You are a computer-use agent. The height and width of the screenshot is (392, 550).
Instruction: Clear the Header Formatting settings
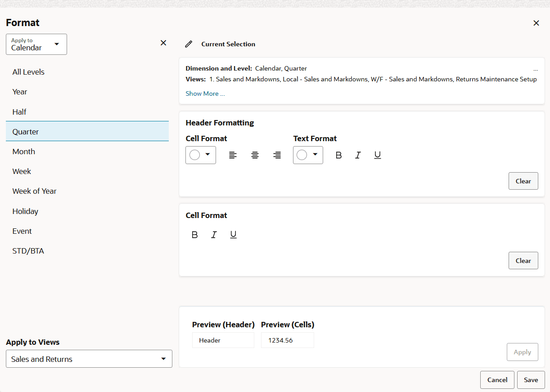pos(523,181)
